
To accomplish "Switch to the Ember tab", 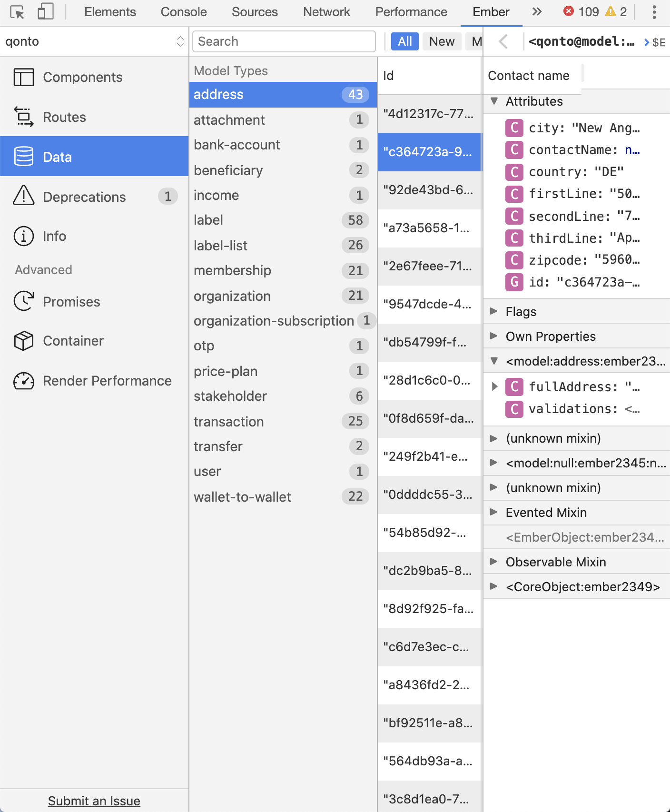I will 491,12.
